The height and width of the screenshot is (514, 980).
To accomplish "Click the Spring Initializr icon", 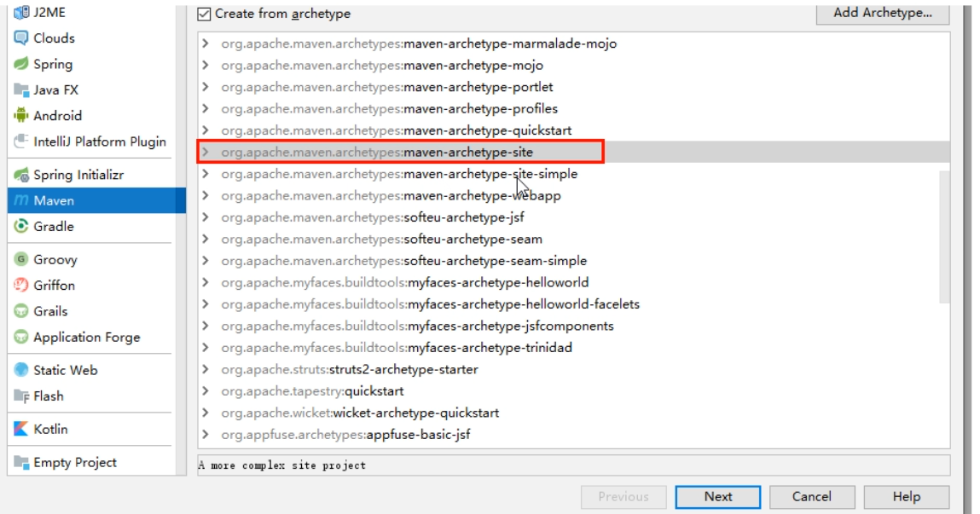I will (21, 175).
